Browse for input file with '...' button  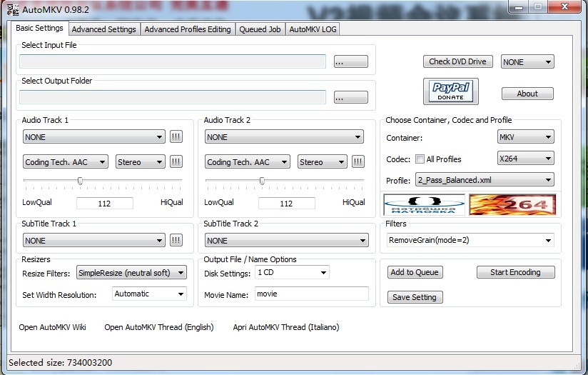(x=350, y=62)
